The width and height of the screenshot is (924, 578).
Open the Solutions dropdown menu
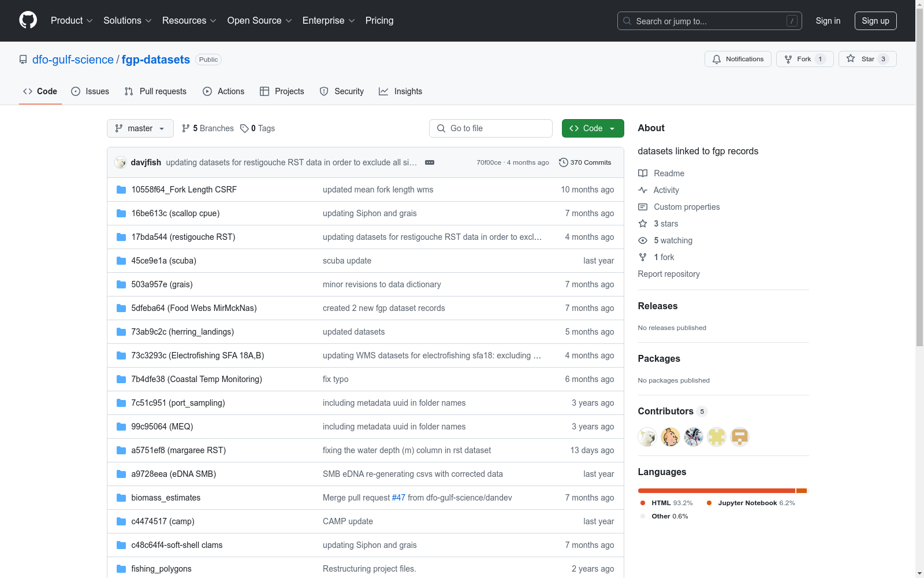[128, 21]
